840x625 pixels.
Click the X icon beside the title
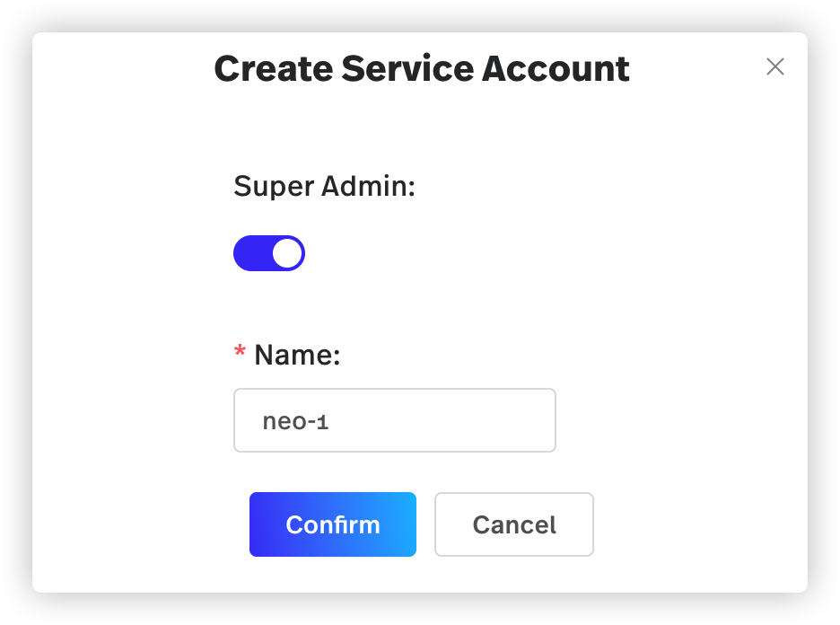(x=774, y=67)
